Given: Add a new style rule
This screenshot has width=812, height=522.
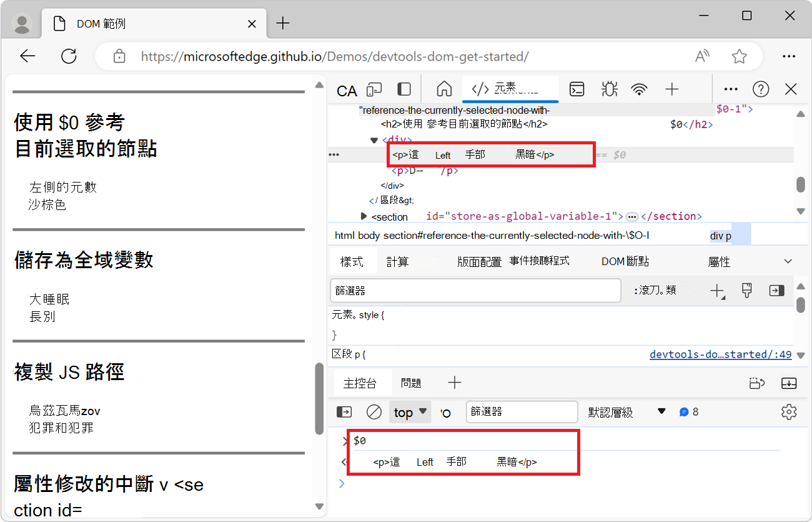Looking at the screenshot, I should tap(718, 291).
